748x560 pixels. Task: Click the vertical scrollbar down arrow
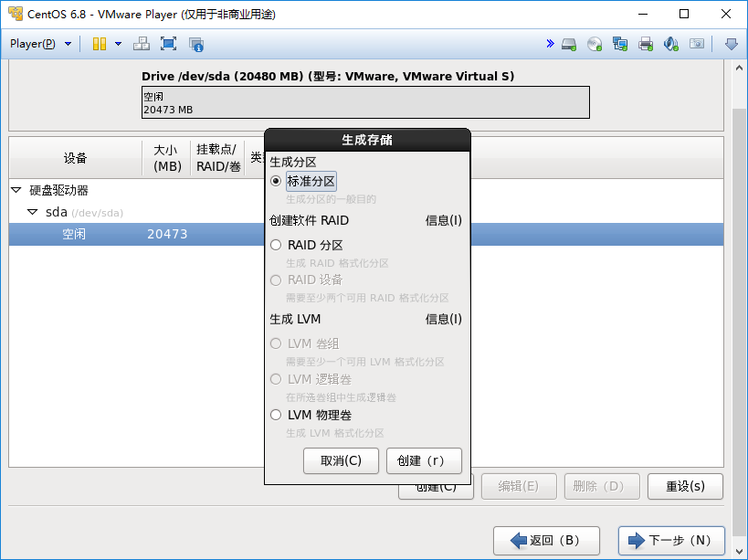pos(739,553)
